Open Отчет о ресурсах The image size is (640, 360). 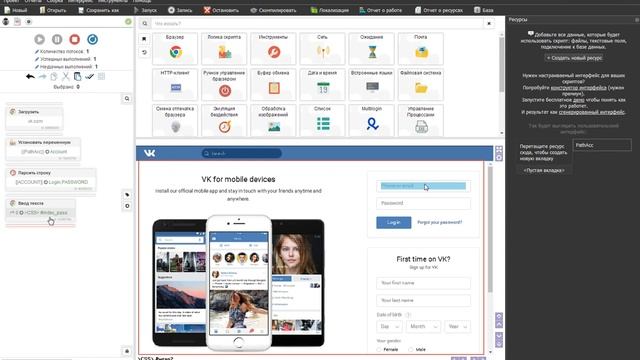[x=439, y=10]
